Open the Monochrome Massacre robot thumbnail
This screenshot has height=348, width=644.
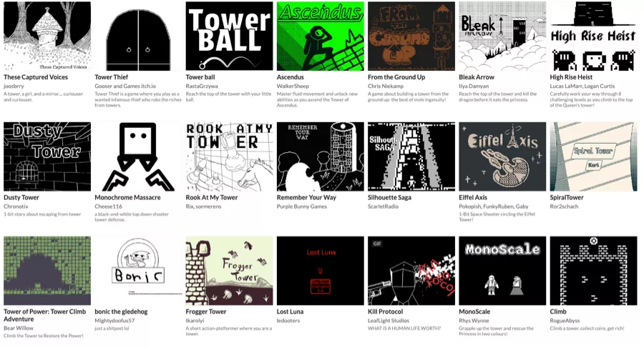point(138,156)
